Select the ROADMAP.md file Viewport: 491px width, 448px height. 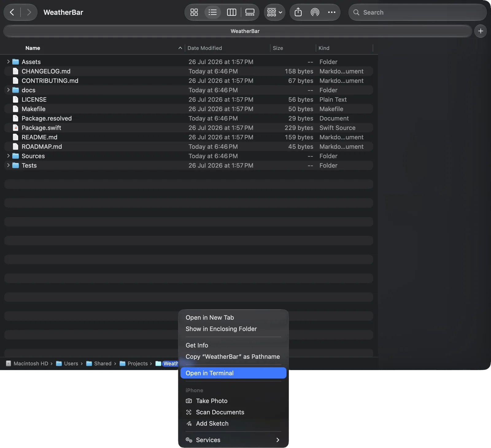[189, 147]
